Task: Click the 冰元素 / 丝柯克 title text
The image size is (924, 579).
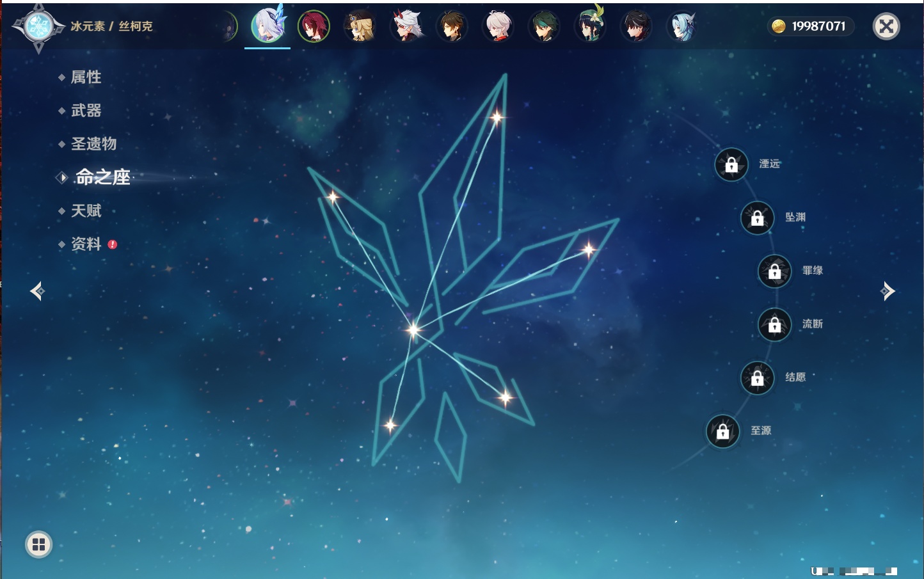Action: [111, 26]
